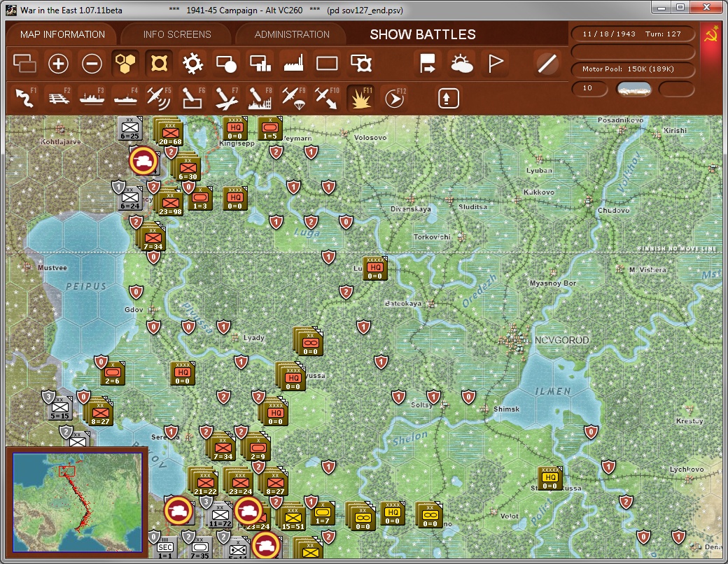
Task: Select the SEC 1=1 gray unit
Action: coord(164,547)
